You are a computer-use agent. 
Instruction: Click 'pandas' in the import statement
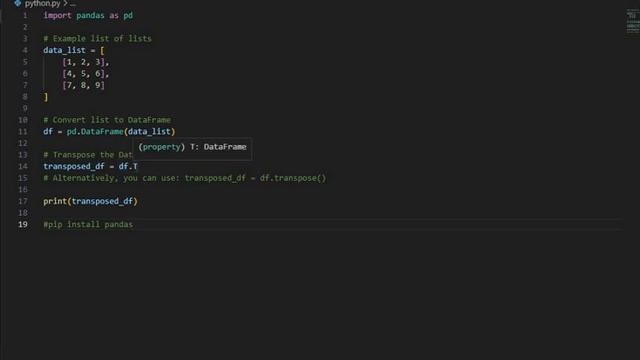pos(90,16)
